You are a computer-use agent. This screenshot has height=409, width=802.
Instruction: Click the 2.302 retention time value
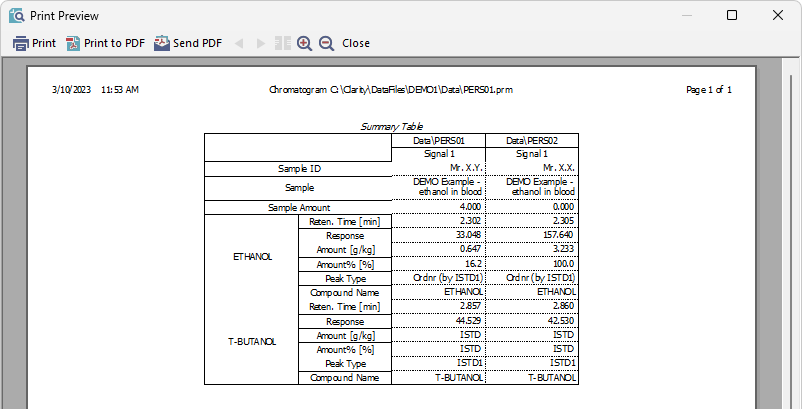click(x=471, y=221)
